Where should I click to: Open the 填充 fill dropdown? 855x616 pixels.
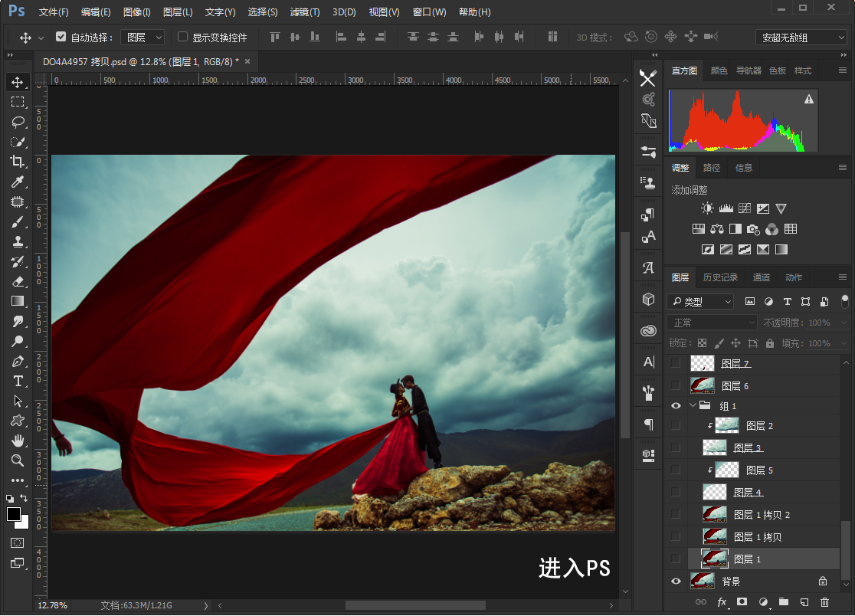tap(844, 343)
